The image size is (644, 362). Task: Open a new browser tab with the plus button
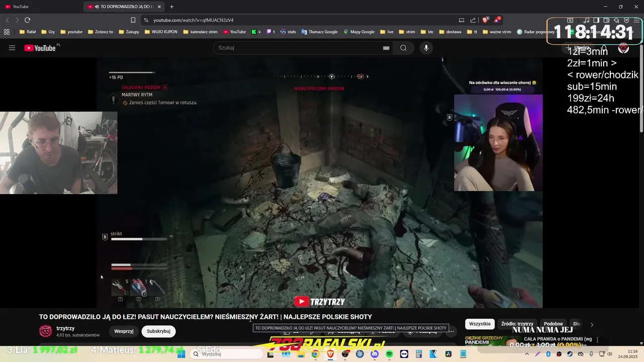point(172,7)
